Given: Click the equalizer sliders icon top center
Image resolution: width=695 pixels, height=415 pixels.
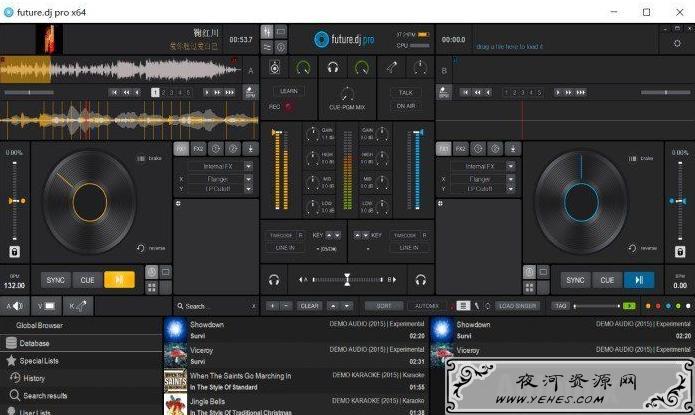Looking at the screenshot, I should 267,32.
